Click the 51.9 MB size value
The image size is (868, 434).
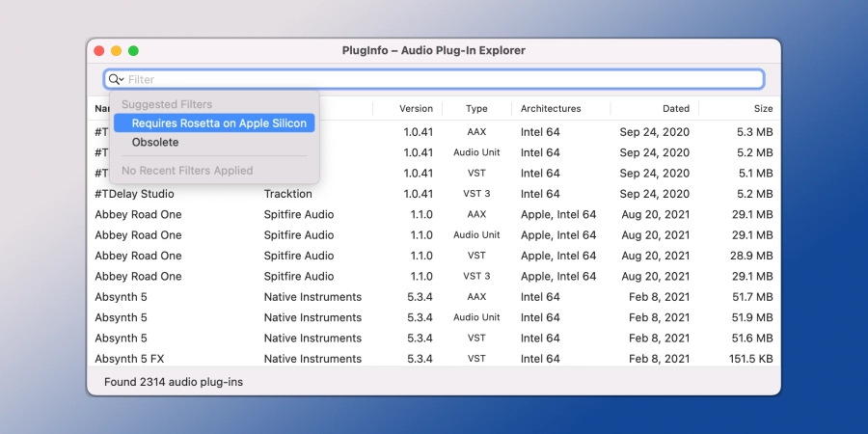[752, 317]
